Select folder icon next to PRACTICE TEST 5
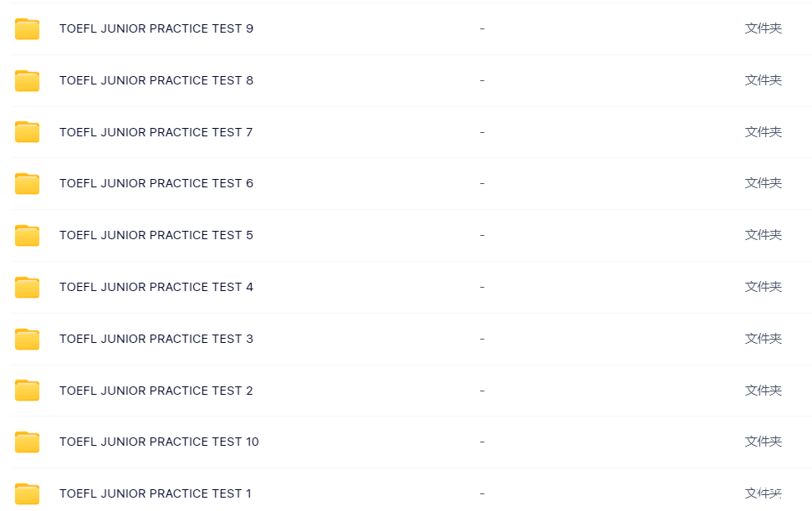Image resolution: width=812 pixels, height=511 pixels. pos(27,236)
